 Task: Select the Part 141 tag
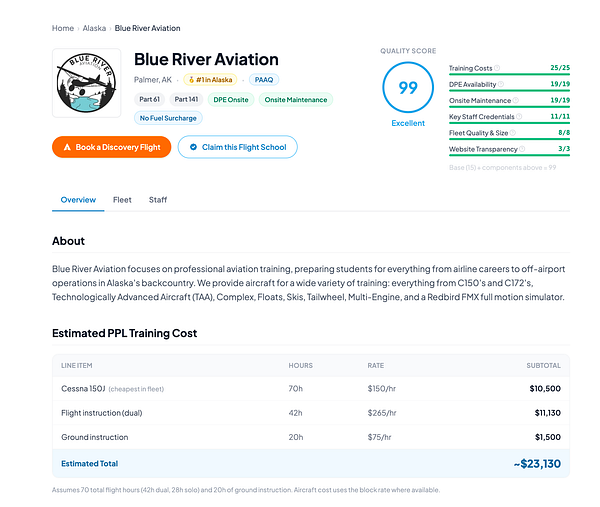coord(186,99)
